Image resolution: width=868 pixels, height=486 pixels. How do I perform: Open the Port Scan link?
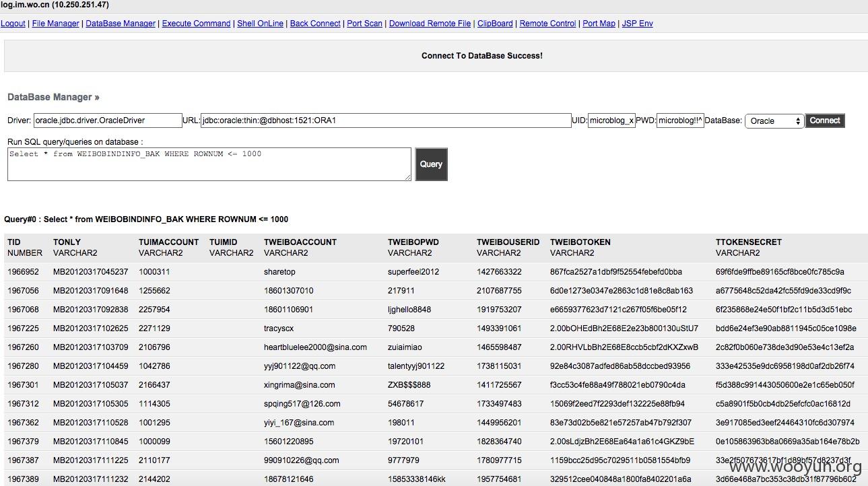tap(364, 24)
